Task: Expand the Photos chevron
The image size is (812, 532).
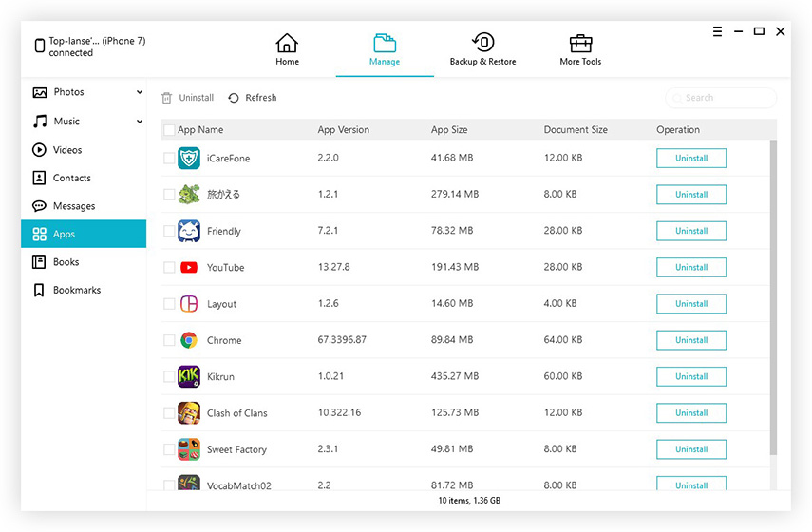Action: point(140,92)
